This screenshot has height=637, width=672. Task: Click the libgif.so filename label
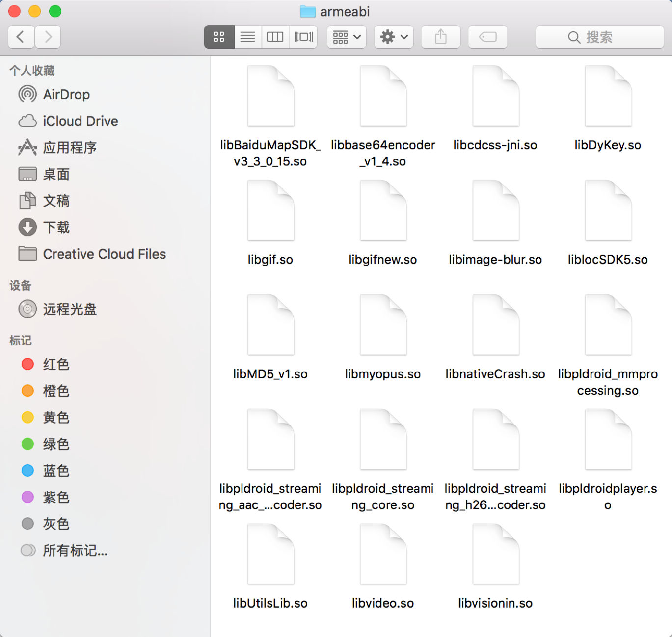pos(270,260)
